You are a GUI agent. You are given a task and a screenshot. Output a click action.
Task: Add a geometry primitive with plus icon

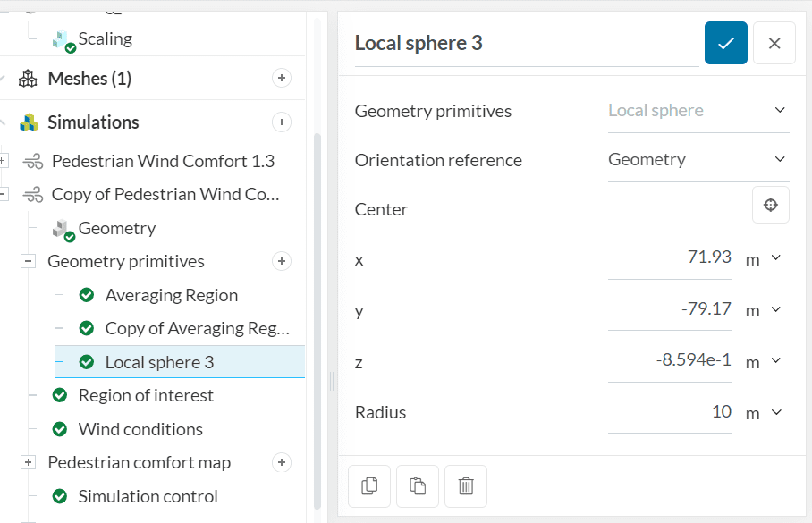point(282,261)
